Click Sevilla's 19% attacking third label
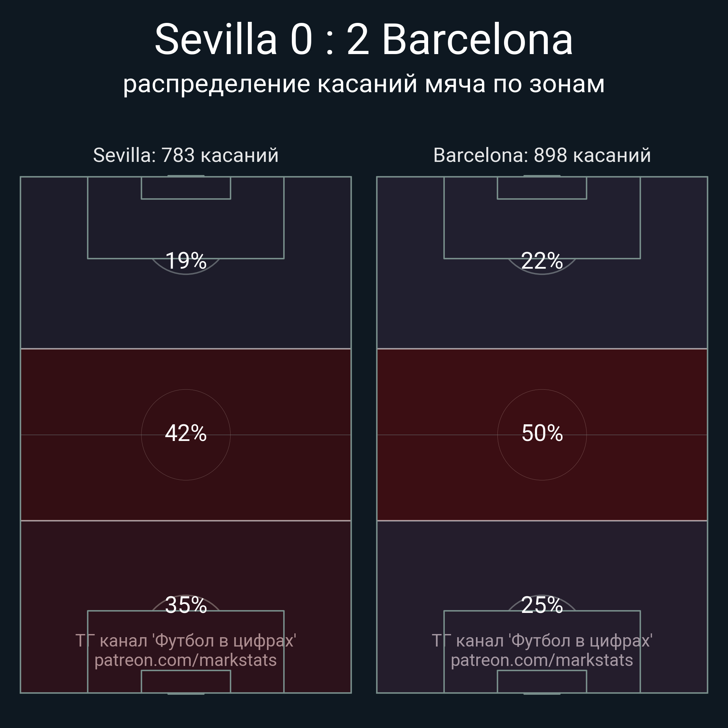This screenshot has height=728, width=728. click(186, 261)
